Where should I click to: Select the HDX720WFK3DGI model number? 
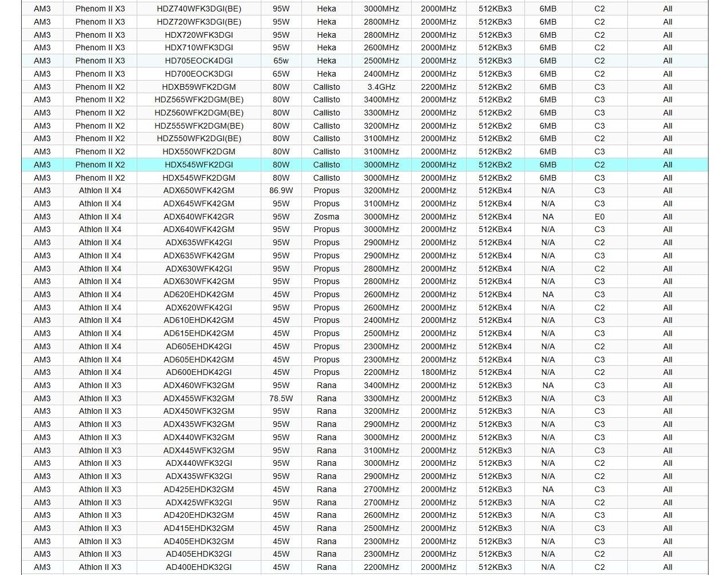[x=198, y=35]
